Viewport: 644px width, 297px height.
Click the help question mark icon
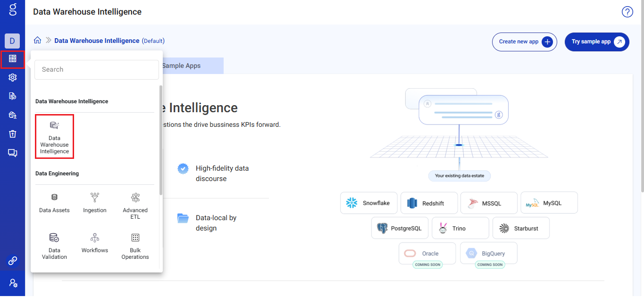point(627,12)
